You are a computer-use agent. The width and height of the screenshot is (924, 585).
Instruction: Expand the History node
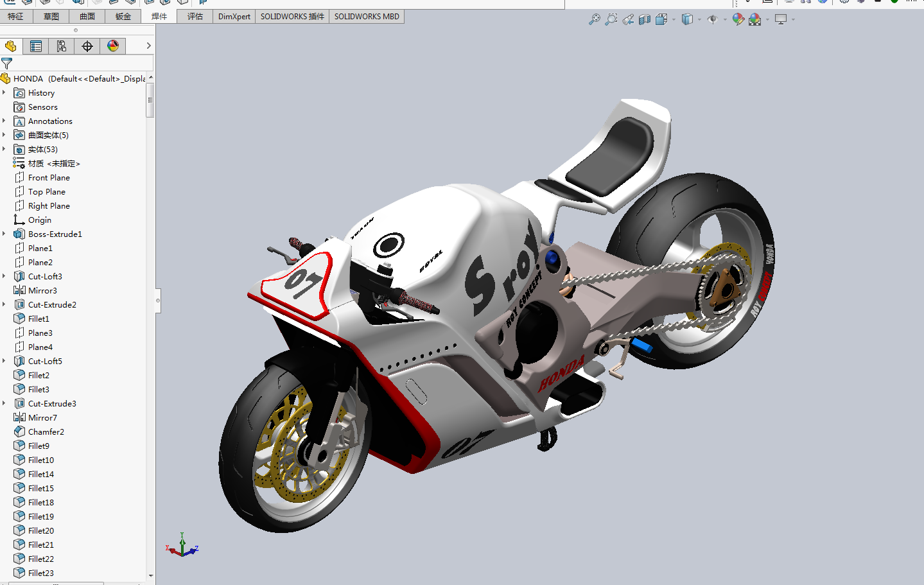[4, 92]
